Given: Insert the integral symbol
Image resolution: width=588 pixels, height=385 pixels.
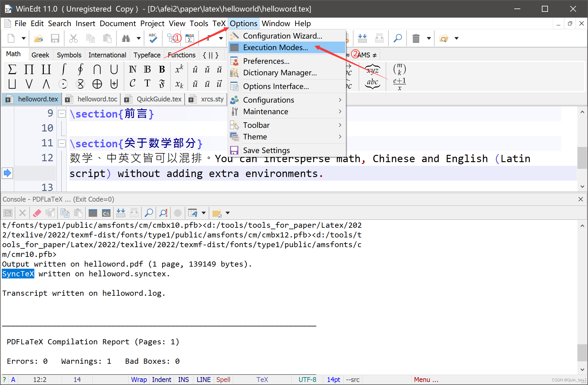Looking at the screenshot, I should click(63, 70).
